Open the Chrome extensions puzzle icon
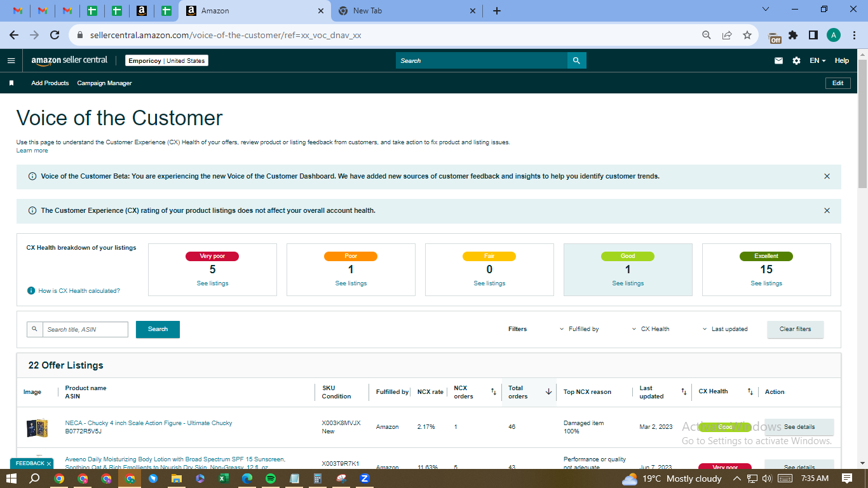This screenshot has height=488, width=868. [793, 35]
